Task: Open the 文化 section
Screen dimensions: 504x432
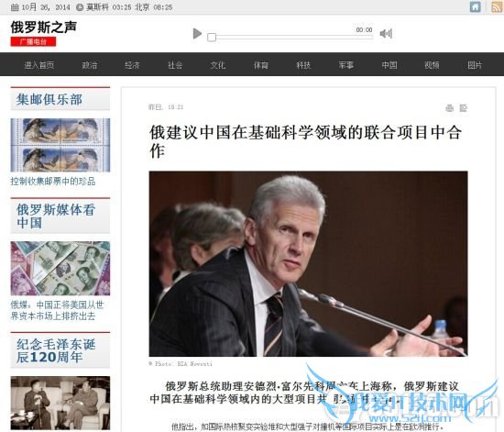Action: tap(217, 65)
